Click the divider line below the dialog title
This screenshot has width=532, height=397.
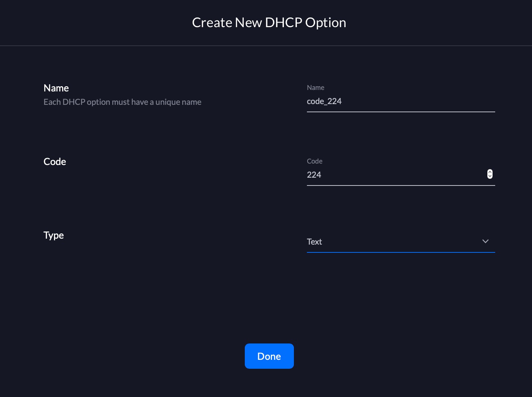click(x=266, y=46)
